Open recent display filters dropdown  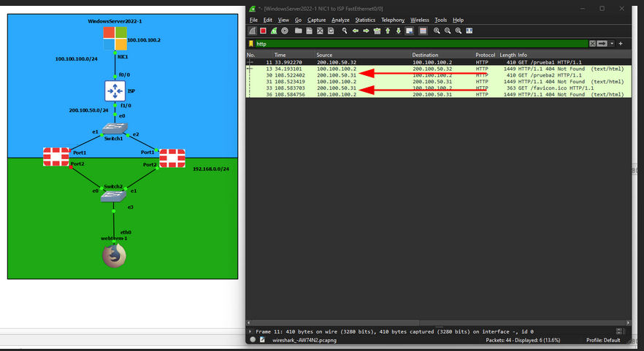[612, 44]
